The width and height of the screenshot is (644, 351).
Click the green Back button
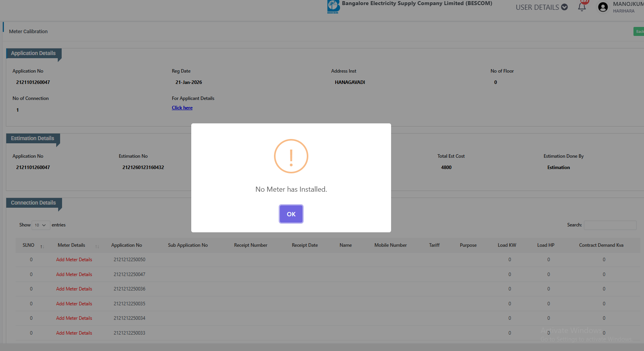[639, 32]
